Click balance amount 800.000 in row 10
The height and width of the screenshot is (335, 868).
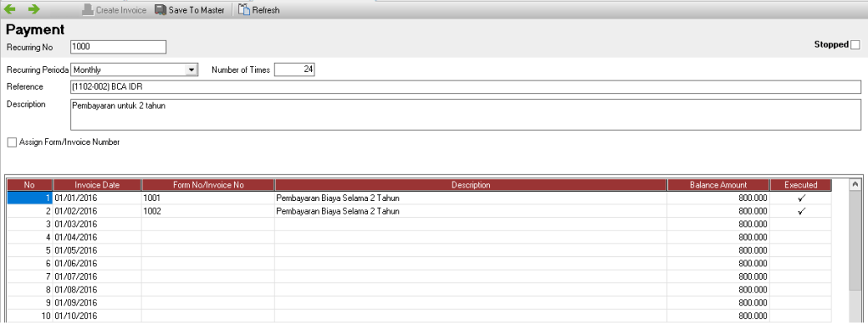718,315
